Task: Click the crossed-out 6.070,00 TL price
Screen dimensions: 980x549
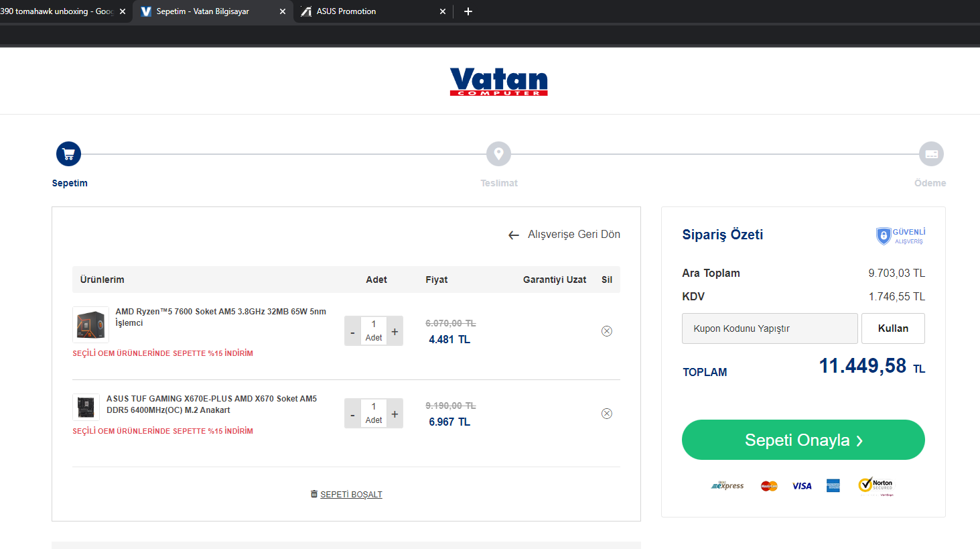Action: 451,323
